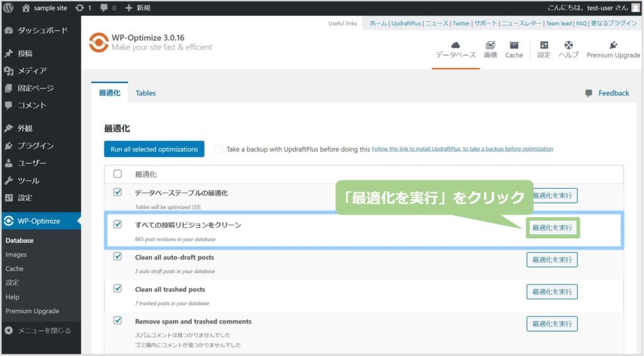The image size is (644, 356).
Task: Open the ヘルプ lifebuoy tab
Action: point(569,50)
